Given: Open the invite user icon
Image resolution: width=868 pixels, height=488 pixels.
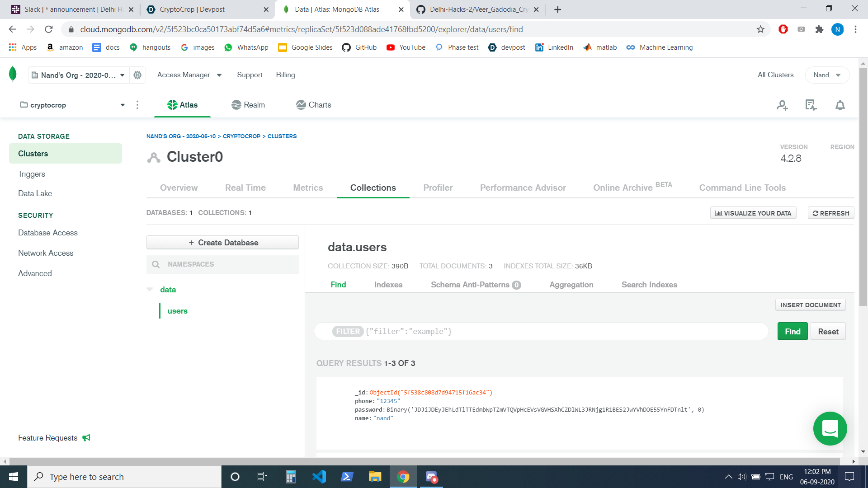Looking at the screenshot, I should pos(782,105).
